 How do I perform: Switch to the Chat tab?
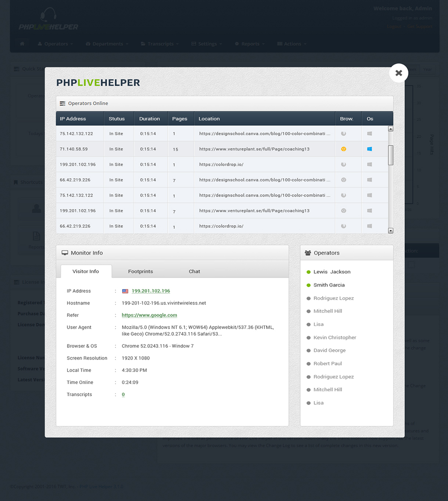click(x=194, y=271)
